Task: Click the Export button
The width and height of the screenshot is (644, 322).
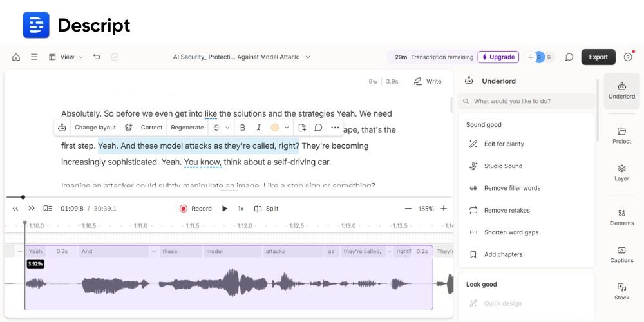Action: point(598,57)
